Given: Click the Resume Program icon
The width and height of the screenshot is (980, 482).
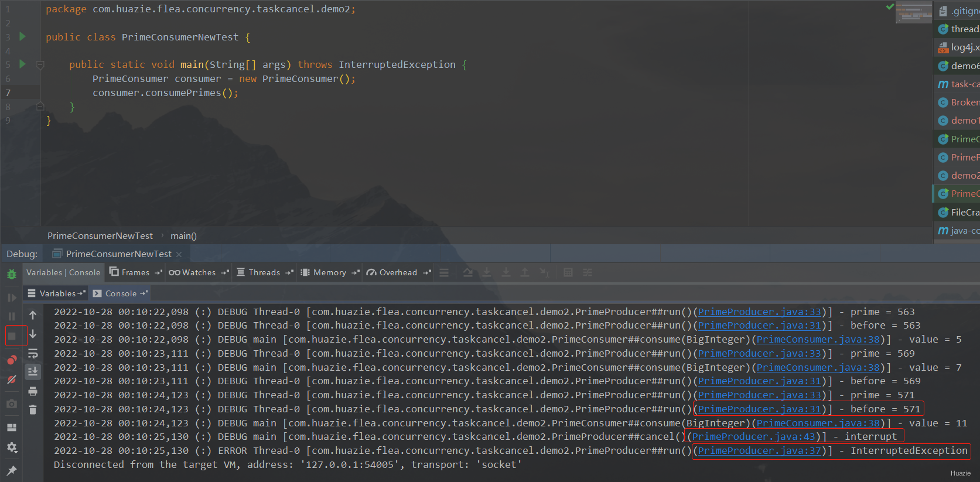Looking at the screenshot, I should [x=12, y=298].
